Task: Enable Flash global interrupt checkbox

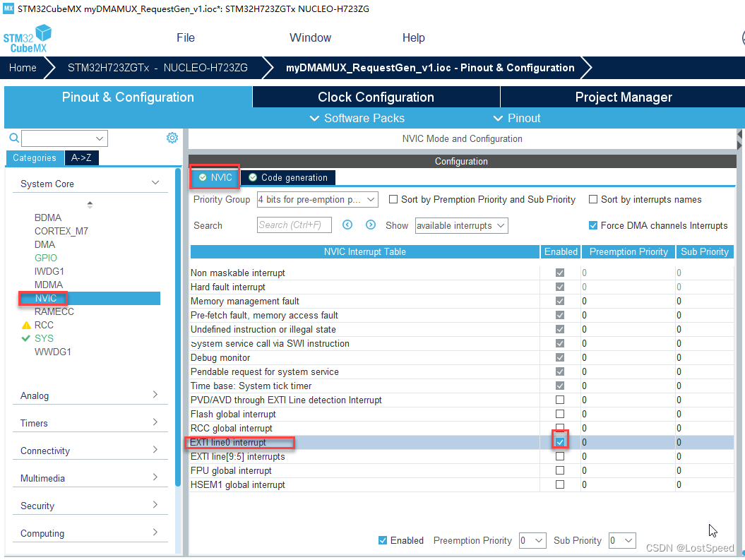Action: [560, 414]
